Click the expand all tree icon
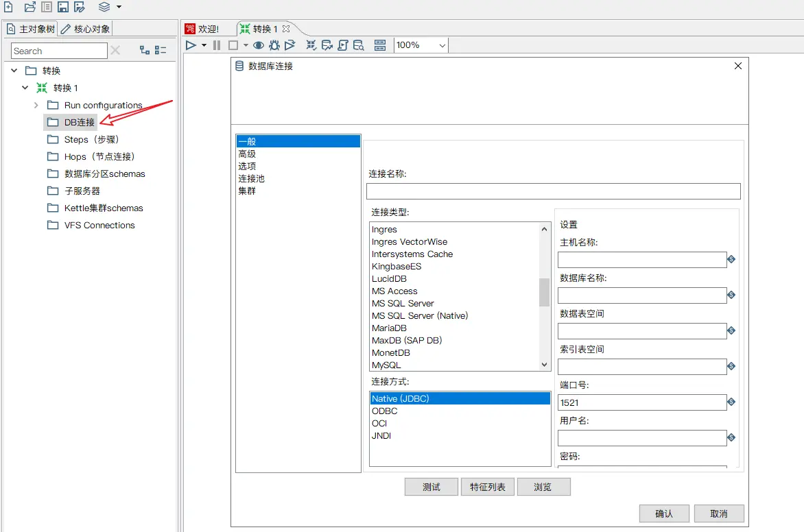 (144, 50)
